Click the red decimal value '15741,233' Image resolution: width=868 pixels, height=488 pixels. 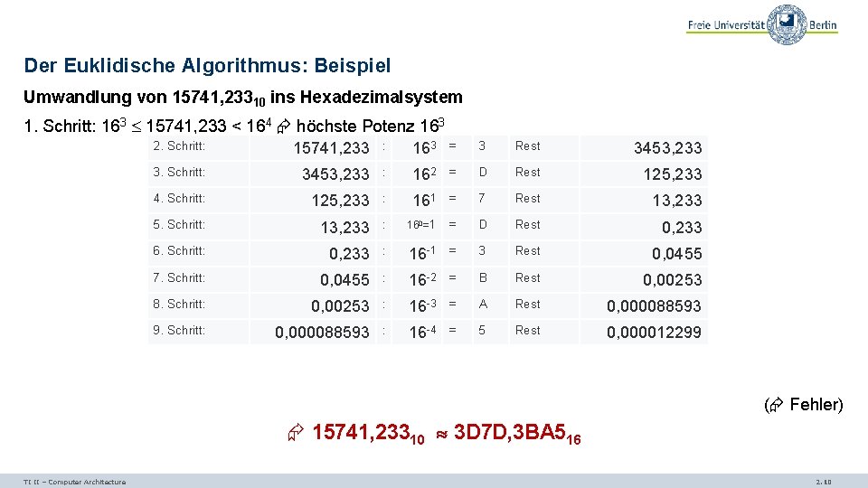(361, 432)
